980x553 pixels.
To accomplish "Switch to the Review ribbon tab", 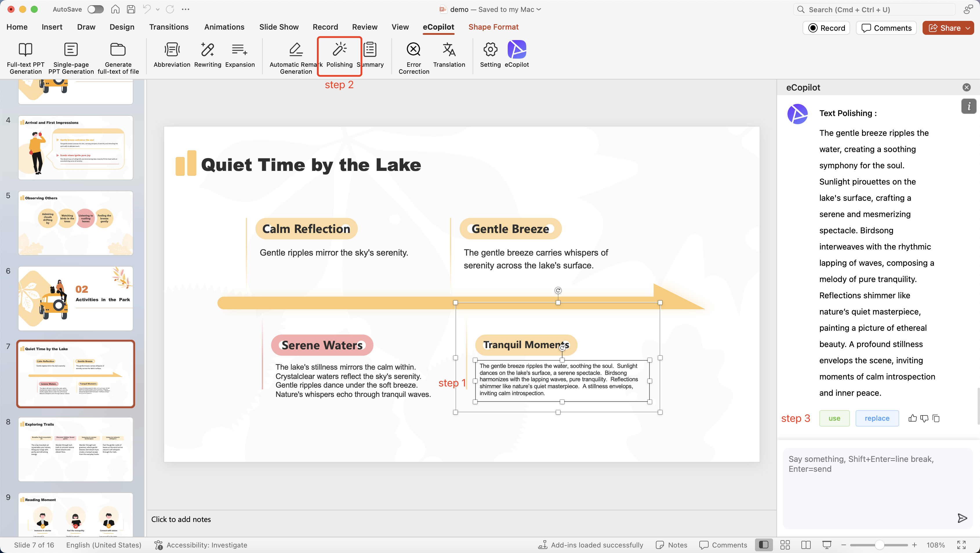I will point(364,27).
